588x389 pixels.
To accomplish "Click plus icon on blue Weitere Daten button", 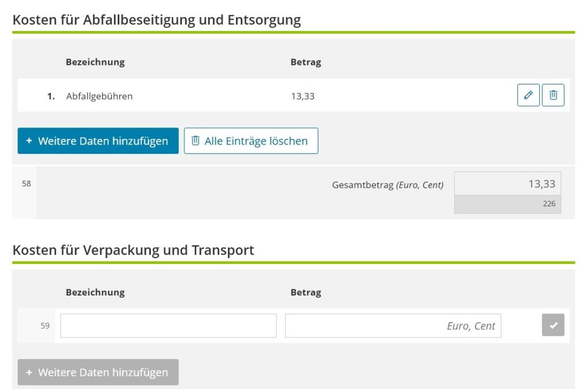I will [x=29, y=141].
